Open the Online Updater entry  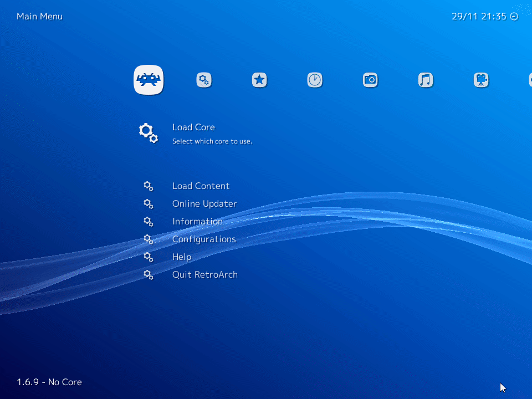pyautogui.click(x=204, y=203)
